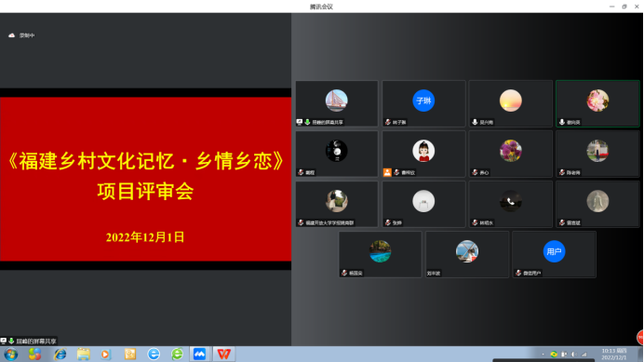Switch to WPS Office taskbar icon

point(224,354)
